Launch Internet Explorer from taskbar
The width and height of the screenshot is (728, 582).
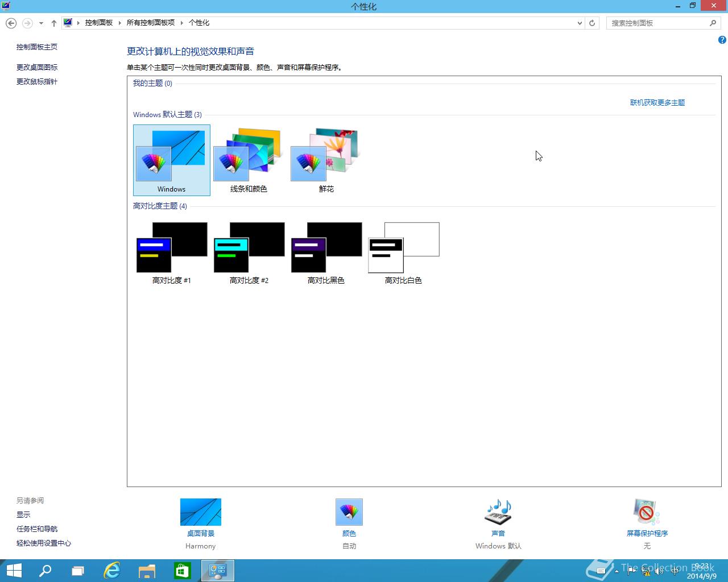click(x=112, y=571)
